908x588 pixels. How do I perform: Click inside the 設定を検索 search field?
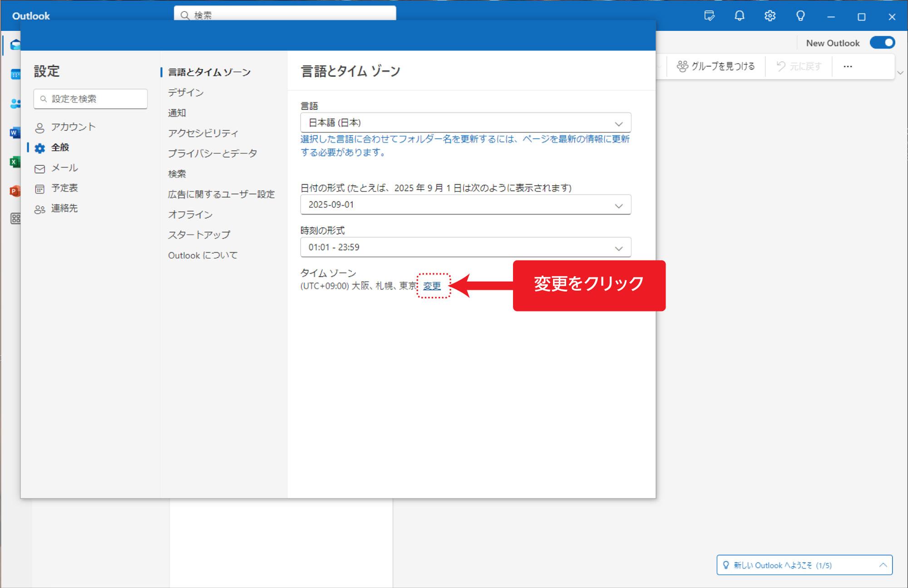click(x=90, y=98)
